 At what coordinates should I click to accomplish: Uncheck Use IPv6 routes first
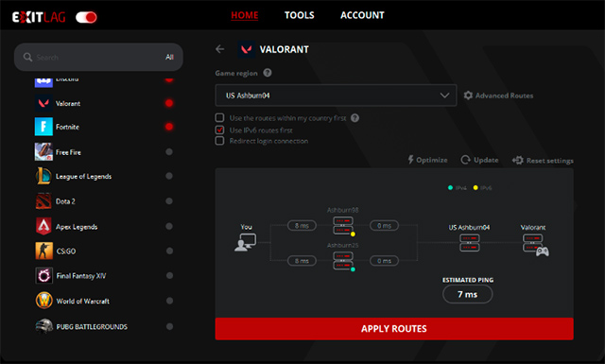[x=219, y=130]
